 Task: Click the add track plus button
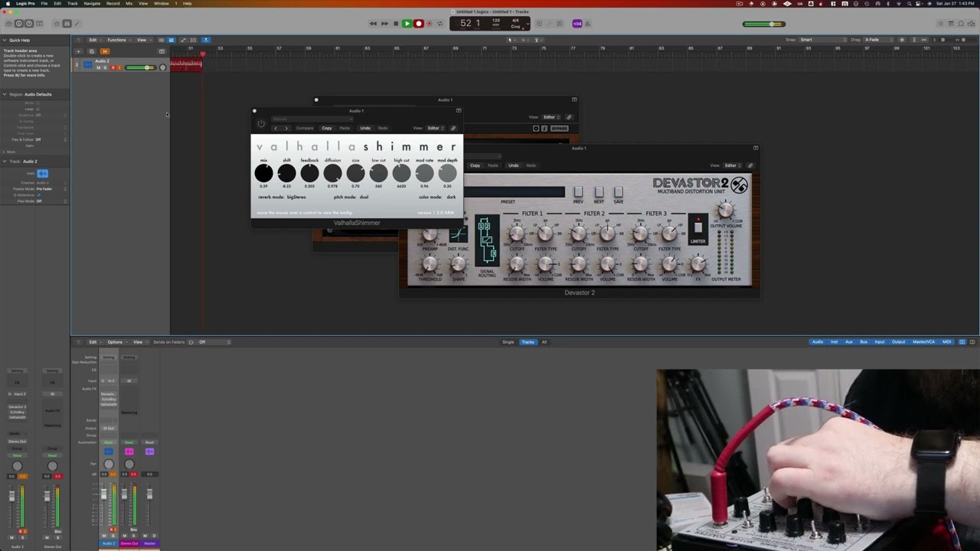(77, 51)
